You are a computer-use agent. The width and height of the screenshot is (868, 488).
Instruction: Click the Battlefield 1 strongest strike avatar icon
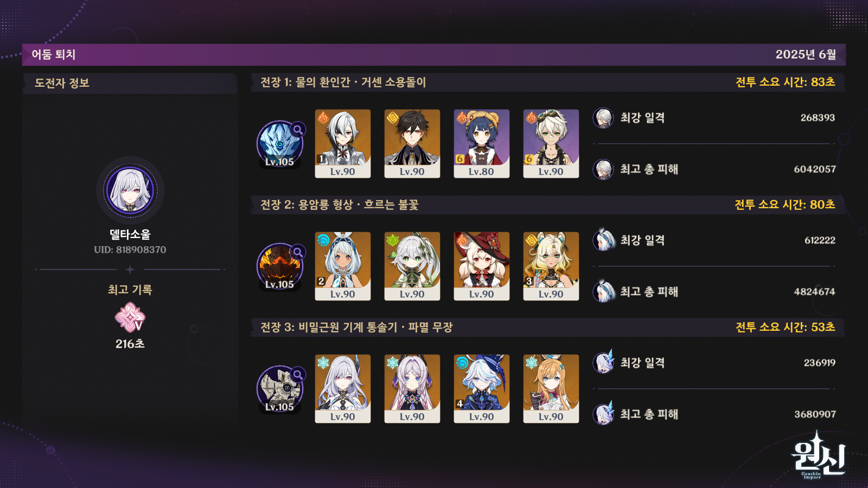(x=603, y=118)
